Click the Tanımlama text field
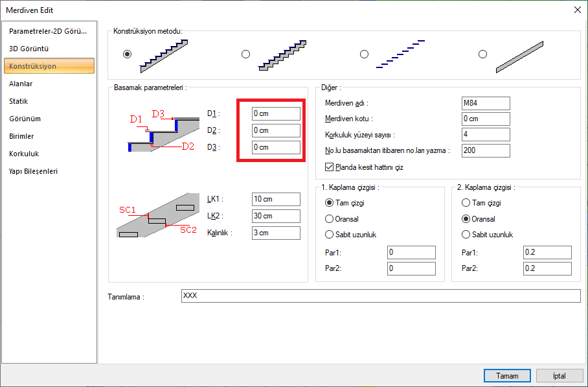This screenshot has width=588, height=387. pyautogui.click(x=381, y=296)
